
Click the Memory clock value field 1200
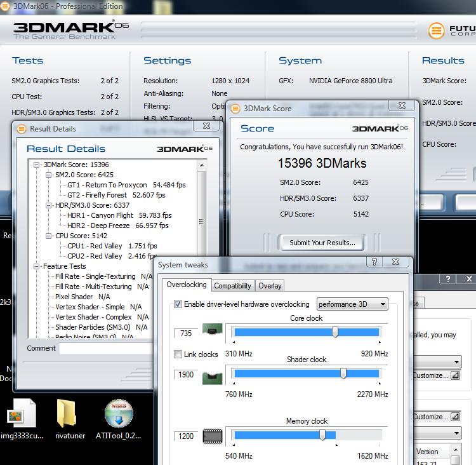[x=186, y=436]
